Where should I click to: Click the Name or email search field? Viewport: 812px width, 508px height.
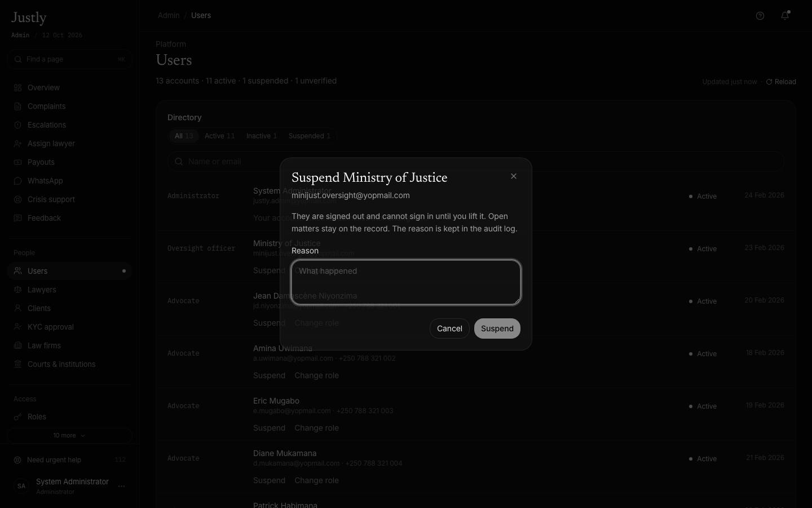pyautogui.click(x=475, y=161)
